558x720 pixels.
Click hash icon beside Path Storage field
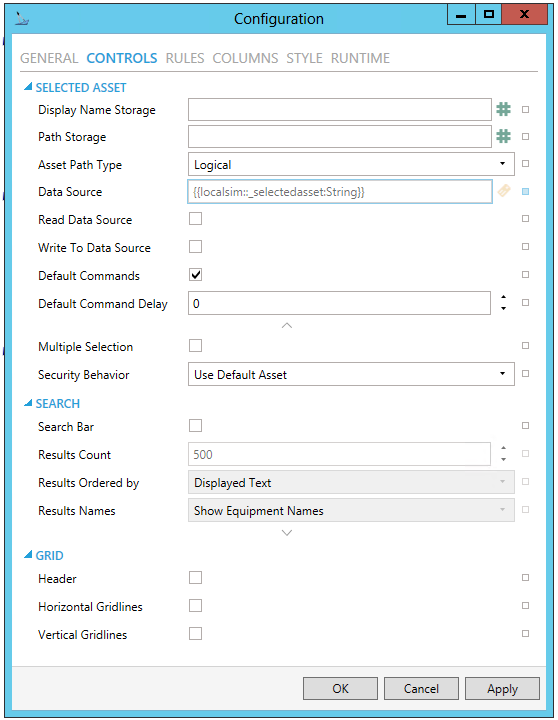coord(503,136)
